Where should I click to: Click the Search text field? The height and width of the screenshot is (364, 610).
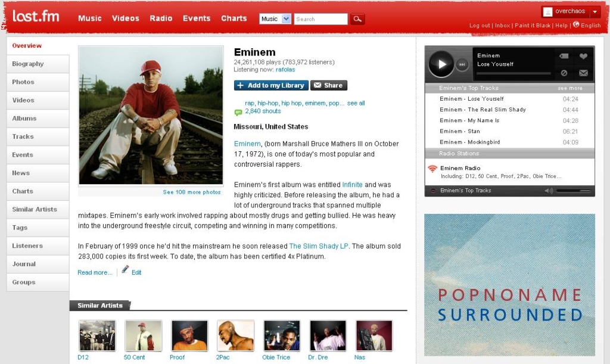[320, 18]
